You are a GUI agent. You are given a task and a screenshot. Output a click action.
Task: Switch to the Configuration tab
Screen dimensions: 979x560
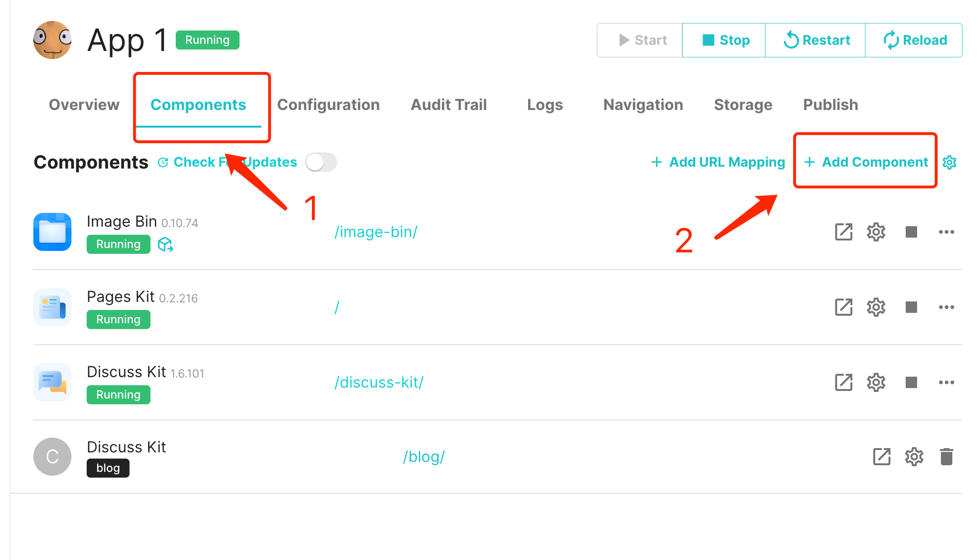coord(328,105)
